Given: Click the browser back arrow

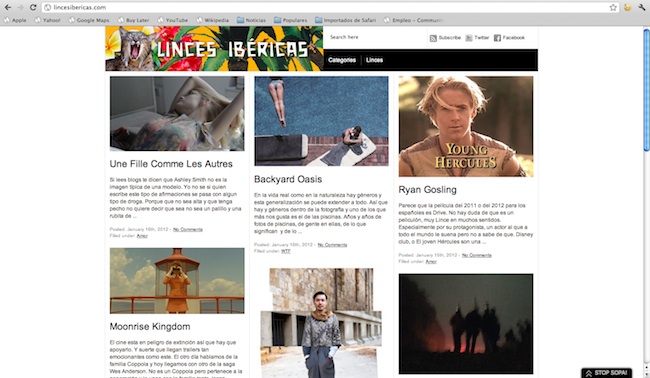Looking at the screenshot, I should tap(7, 7).
